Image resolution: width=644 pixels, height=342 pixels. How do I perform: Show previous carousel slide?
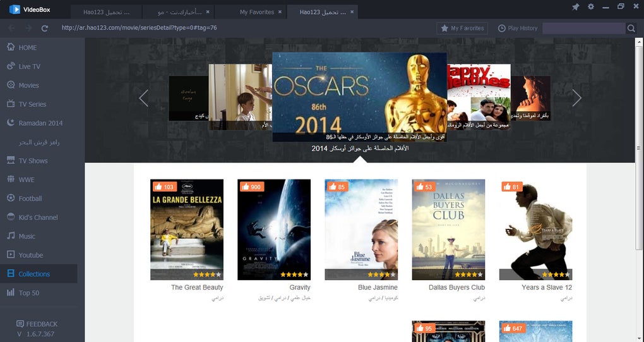tap(143, 98)
